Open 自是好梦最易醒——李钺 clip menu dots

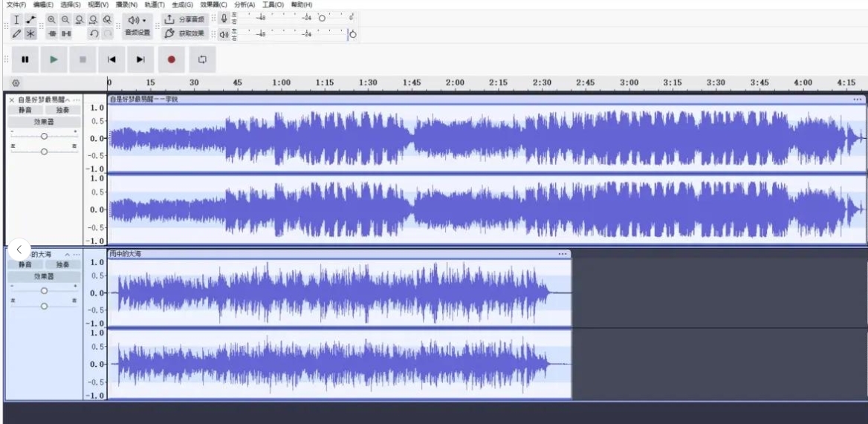click(x=858, y=100)
